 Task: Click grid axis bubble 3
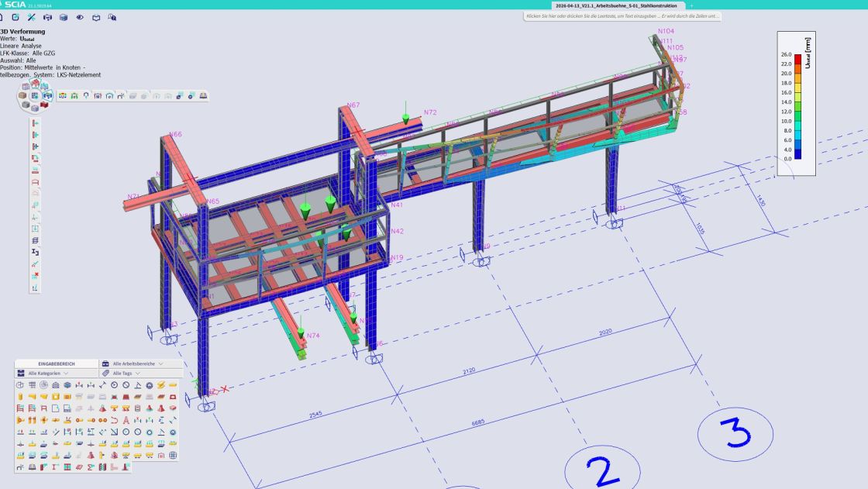point(735,434)
